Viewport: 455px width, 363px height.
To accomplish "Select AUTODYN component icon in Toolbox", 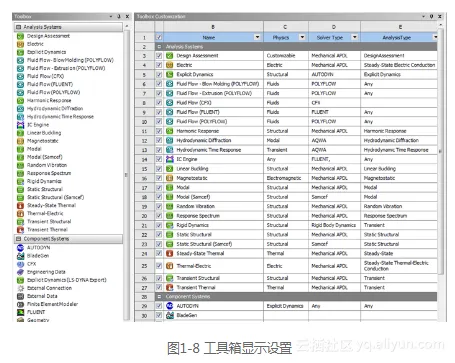I will pos(20,248).
